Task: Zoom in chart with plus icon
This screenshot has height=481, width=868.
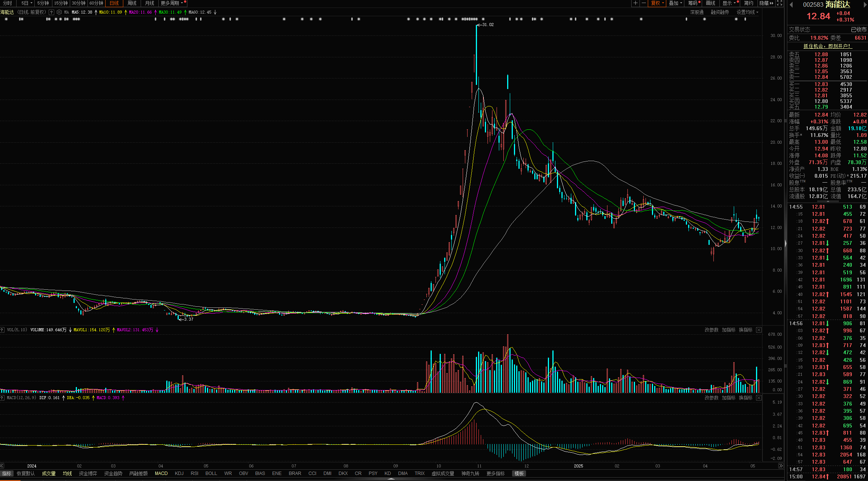Action: pos(636,3)
